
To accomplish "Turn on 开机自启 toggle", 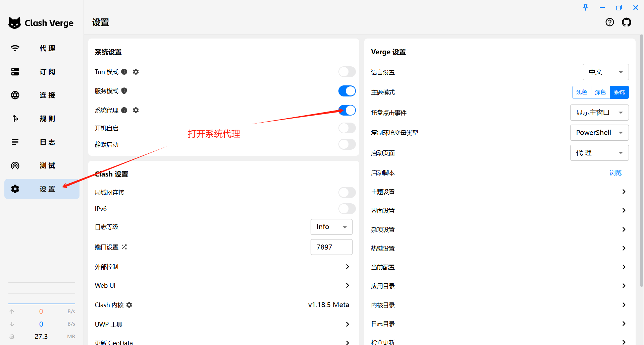I will [347, 128].
